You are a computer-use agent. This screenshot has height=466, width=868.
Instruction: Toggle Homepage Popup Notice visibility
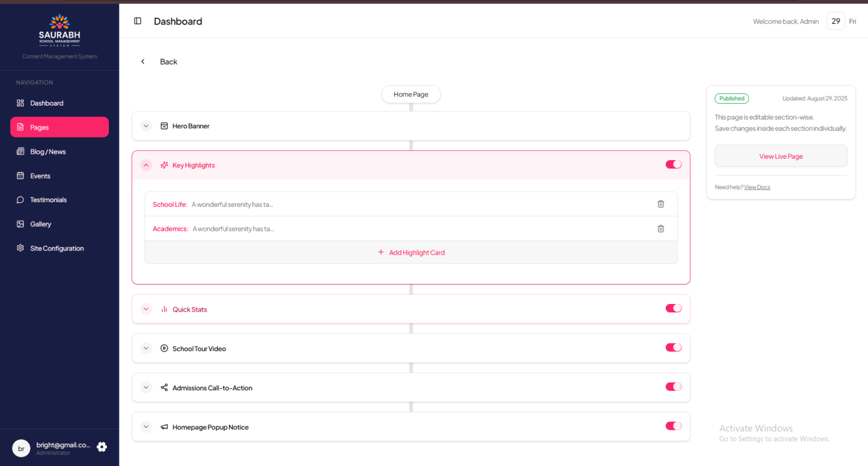[674, 426]
